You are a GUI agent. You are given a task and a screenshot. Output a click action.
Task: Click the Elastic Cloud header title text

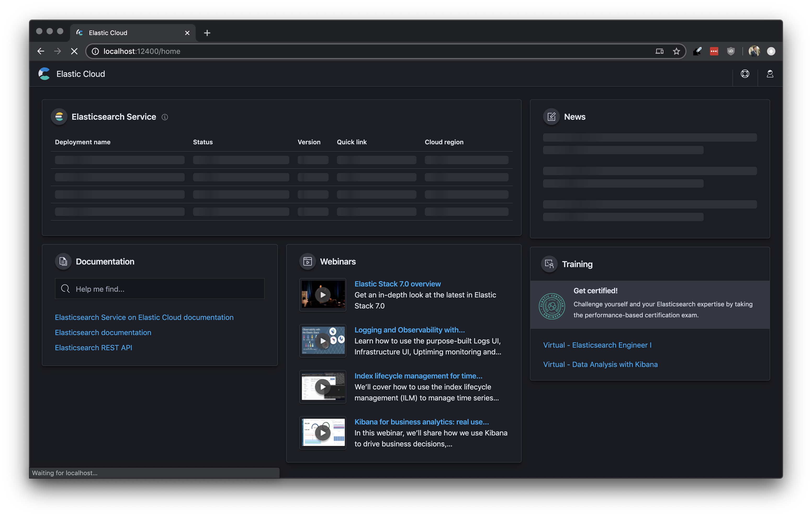coord(81,74)
